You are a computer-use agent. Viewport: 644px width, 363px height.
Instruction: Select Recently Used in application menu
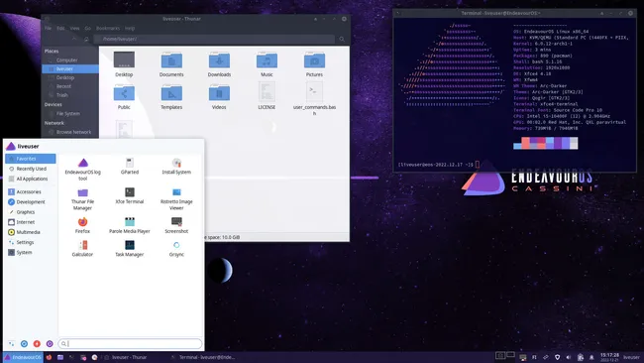[x=31, y=169]
